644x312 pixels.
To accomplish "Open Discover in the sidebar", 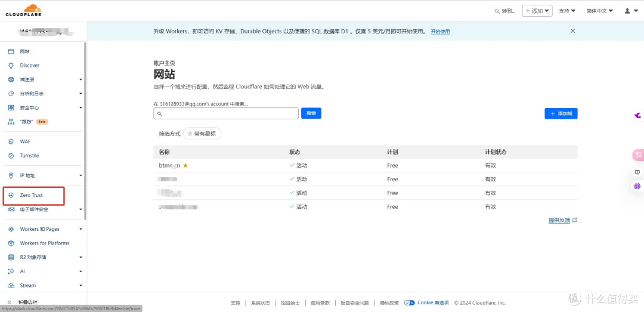I will point(30,66).
